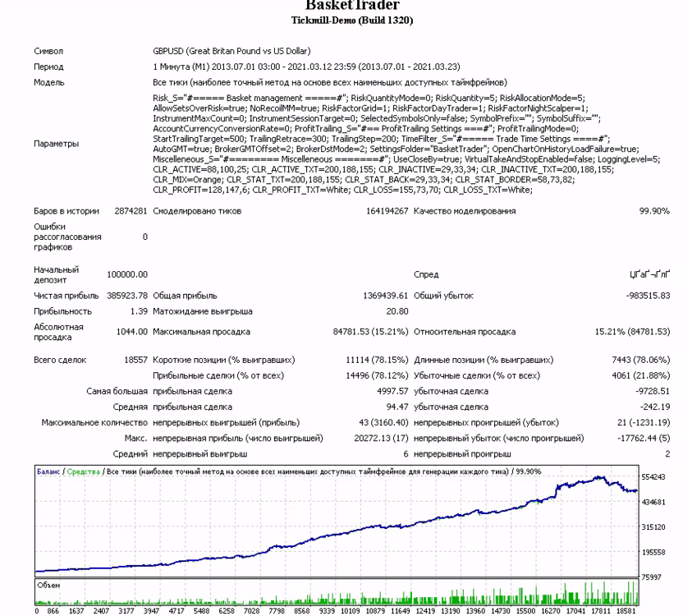Select loss trades value 4061 (21.88%)

pyautogui.click(x=641, y=376)
